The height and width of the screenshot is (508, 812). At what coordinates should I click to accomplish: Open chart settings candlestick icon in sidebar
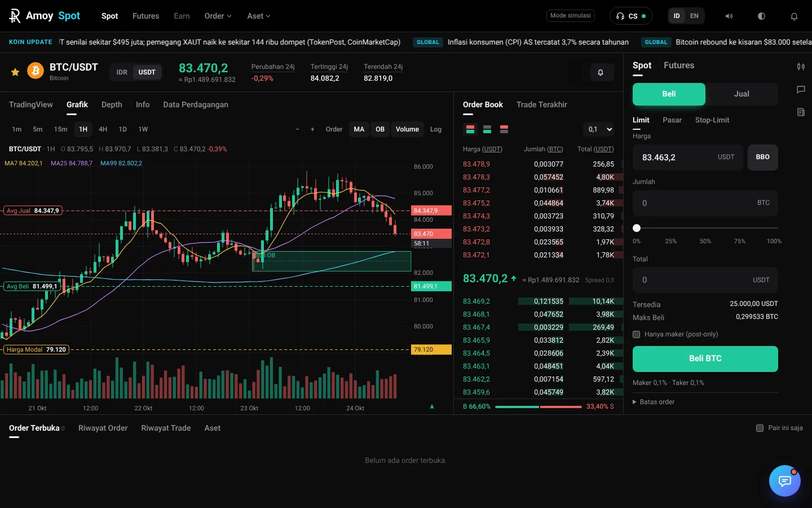[801, 67]
